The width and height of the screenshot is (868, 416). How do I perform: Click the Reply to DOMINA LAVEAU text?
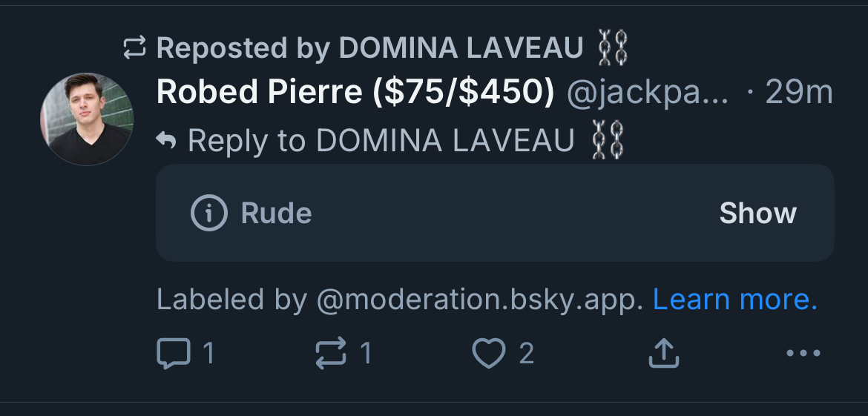tap(381, 140)
